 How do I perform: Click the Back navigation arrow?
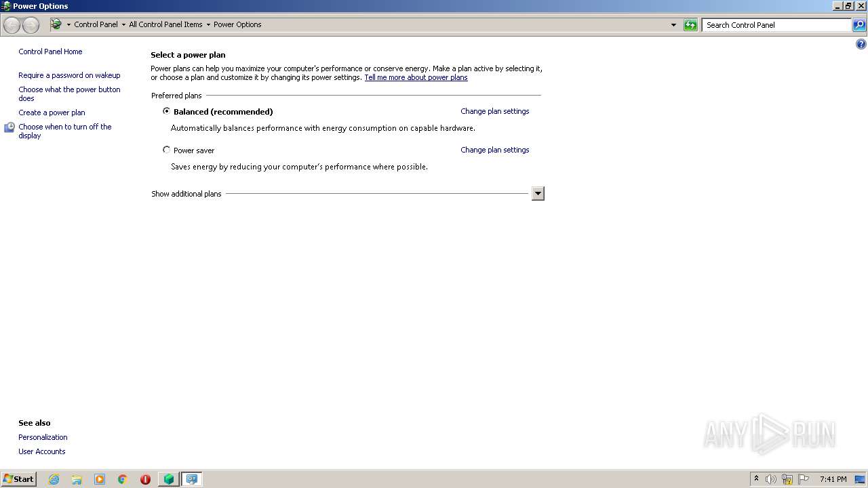[x=12, y=25]
